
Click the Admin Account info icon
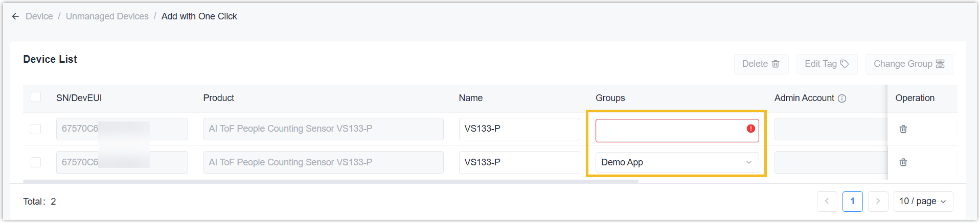point(842,98)
